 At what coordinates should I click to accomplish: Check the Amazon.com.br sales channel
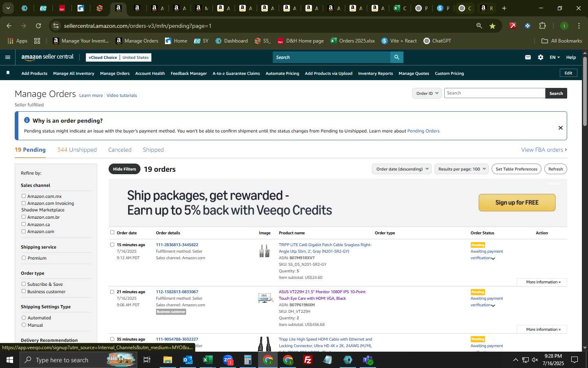pyautogui.click(x=24, y=217)
